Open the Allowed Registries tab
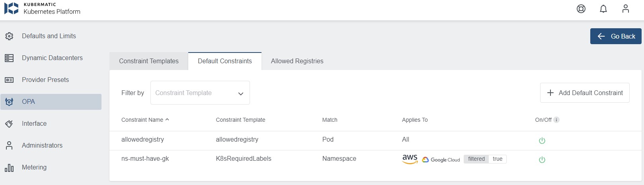 [297, 61]
